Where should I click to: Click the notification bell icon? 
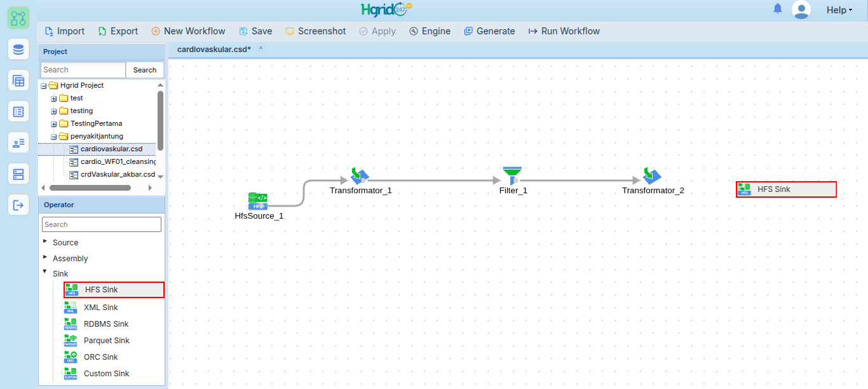[778, 9]
